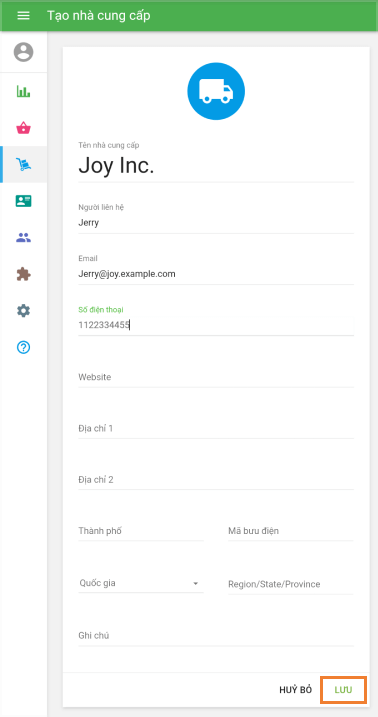Open the hamburger navigation menu

23,16
